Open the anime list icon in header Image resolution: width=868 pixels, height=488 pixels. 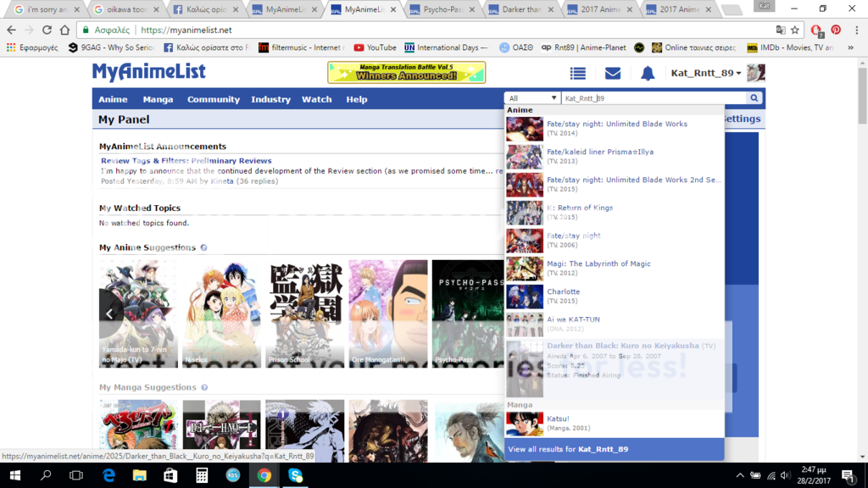578,74
